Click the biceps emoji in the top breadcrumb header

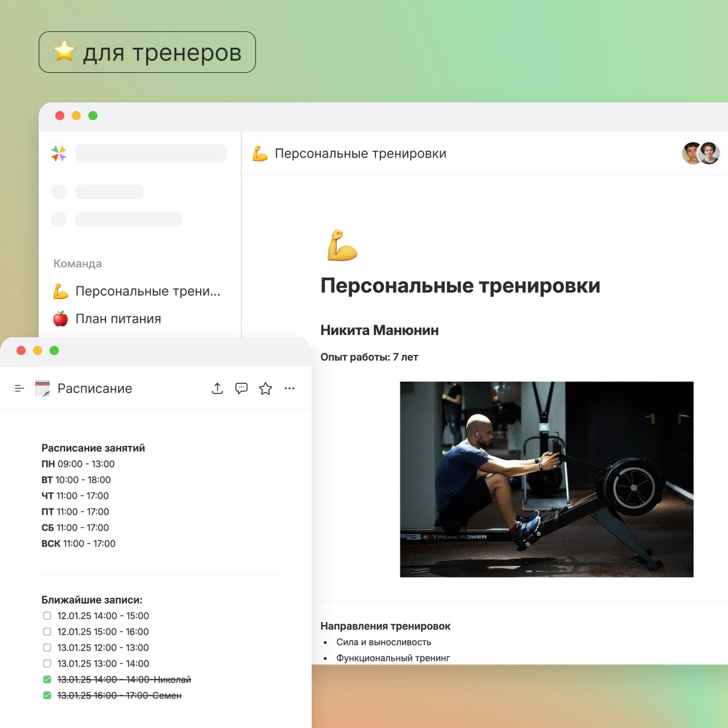[260, 153]
